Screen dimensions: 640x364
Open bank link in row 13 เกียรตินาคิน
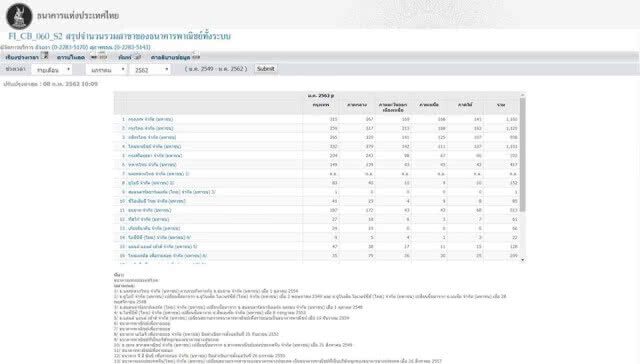coord(154,228)
